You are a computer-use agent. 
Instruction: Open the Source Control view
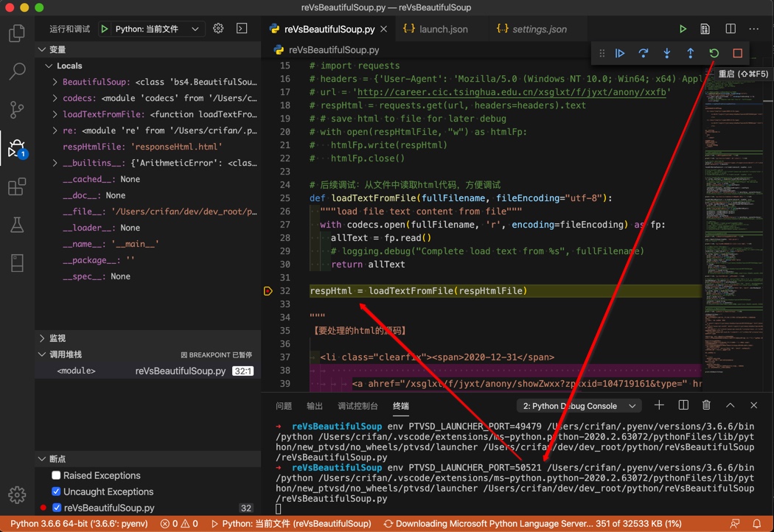[x=17, y=110]
